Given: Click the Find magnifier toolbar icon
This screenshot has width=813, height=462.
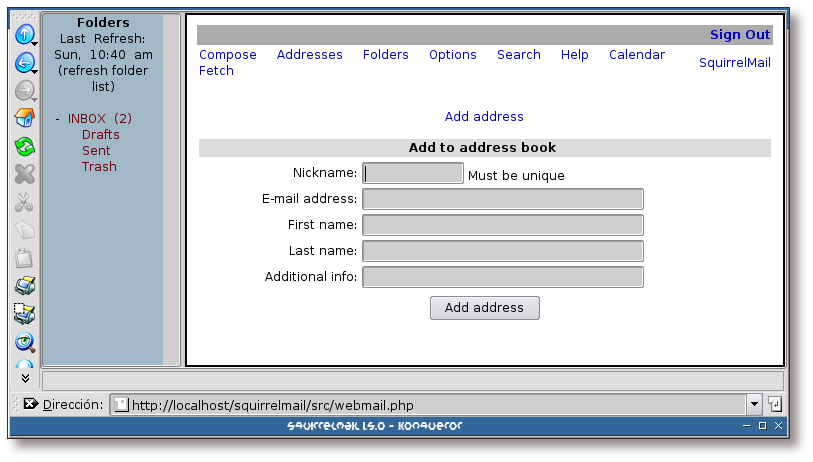Looking at the screenshot, I should (x=24, y=342).
